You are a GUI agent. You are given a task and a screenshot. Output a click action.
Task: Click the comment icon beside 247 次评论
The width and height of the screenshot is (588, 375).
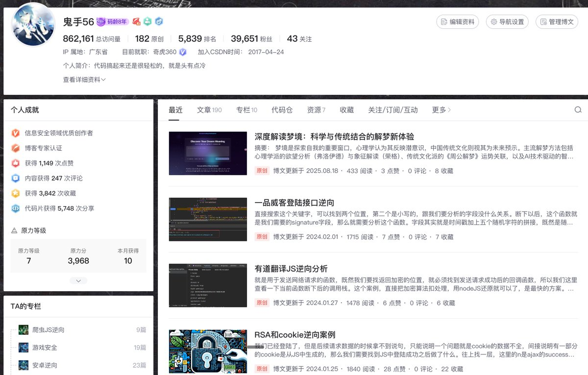(16, 178)
